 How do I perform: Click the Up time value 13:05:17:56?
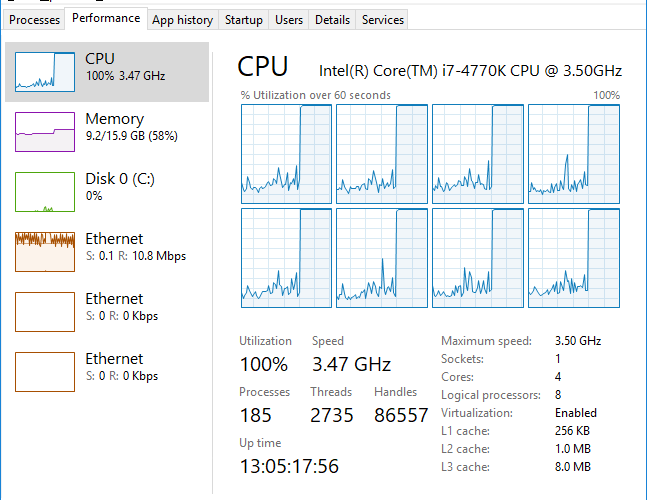point(289,466)
